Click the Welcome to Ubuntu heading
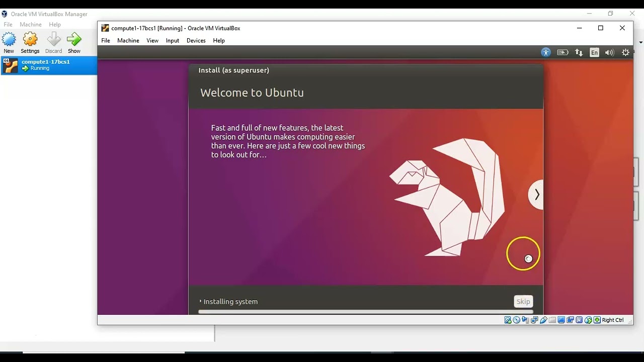Viewport: 644px width, 362px height. click(252, 93)
